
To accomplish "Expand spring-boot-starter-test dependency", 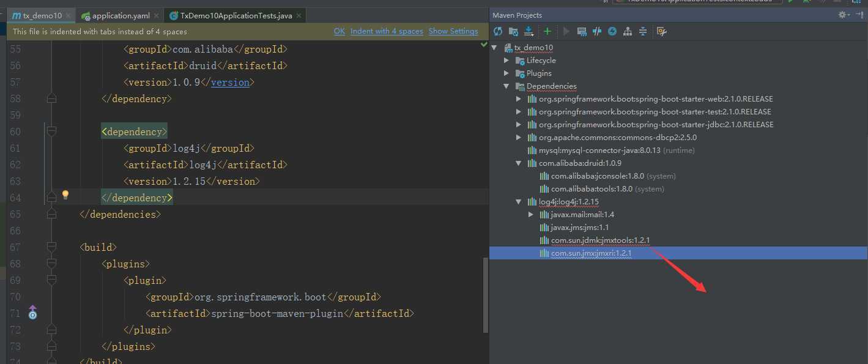I will click(x=519, y=112).
